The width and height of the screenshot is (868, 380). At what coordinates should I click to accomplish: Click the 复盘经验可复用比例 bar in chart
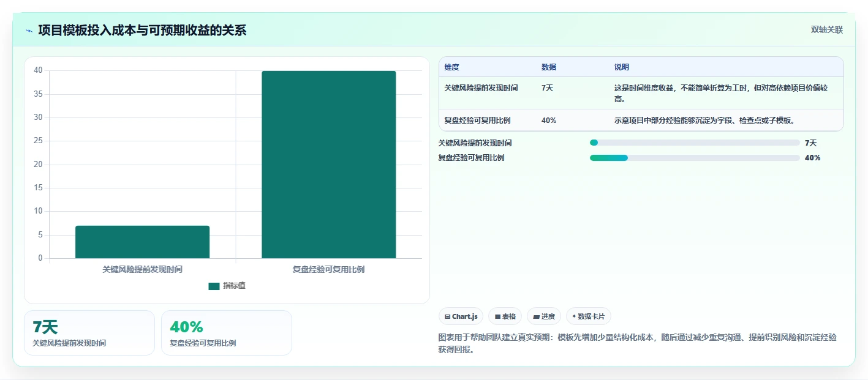pos(329,165)
